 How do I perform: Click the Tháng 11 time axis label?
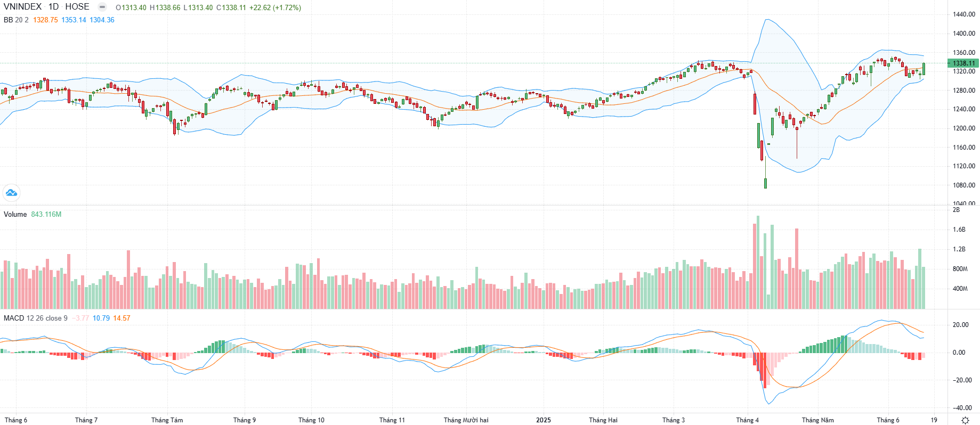pyautogui.click(x=392, y=420)
